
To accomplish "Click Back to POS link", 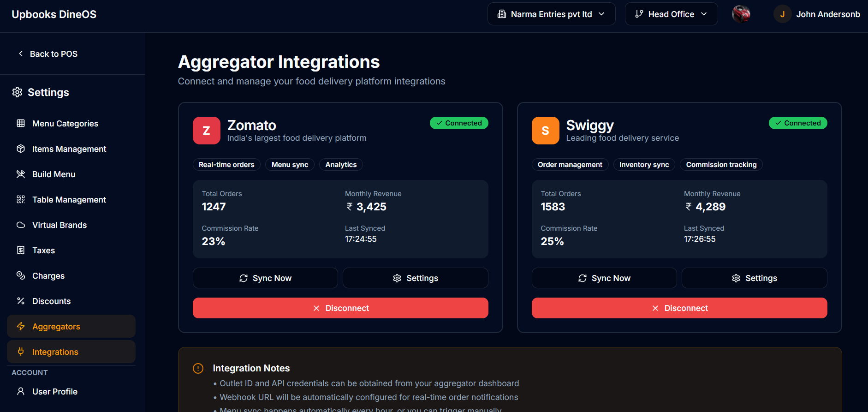I will [x=48, y=54].
